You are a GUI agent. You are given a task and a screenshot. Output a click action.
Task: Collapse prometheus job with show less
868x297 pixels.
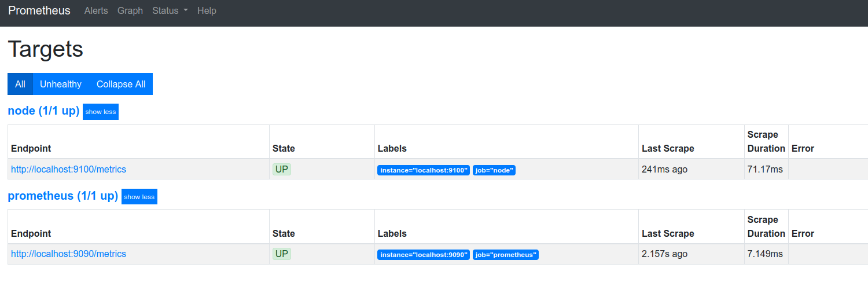tap(139, 197)
